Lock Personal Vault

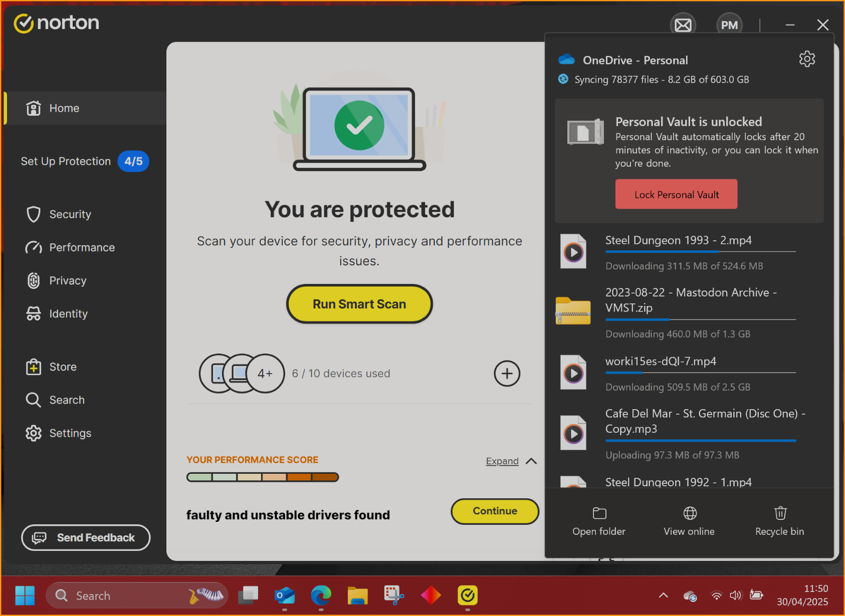point(676,194)
